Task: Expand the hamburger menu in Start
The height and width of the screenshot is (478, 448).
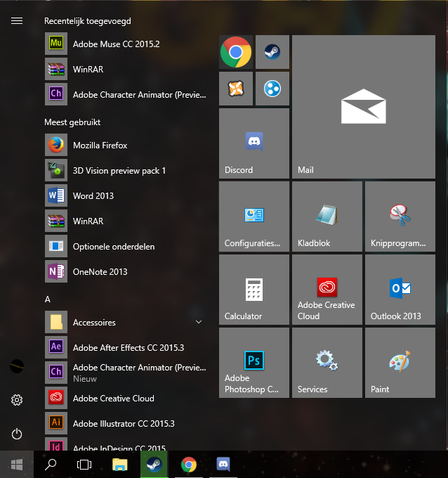Action: (x=17, y=20)
